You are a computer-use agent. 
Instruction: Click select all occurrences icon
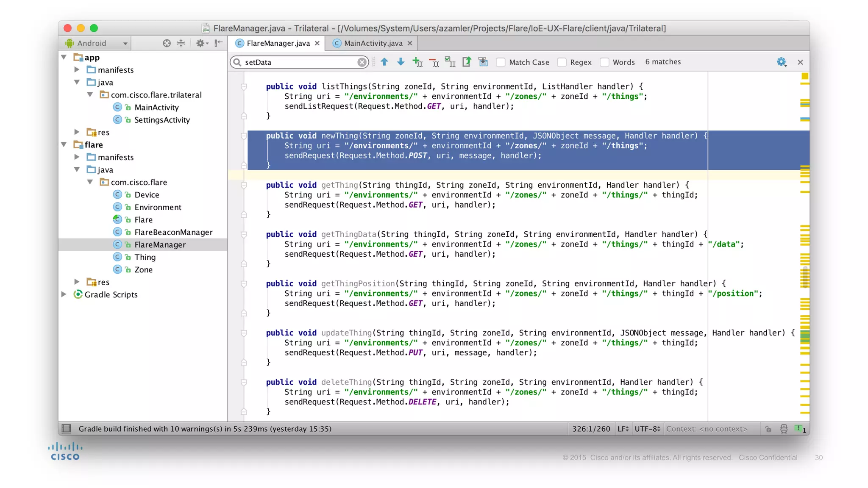point(450,62)
